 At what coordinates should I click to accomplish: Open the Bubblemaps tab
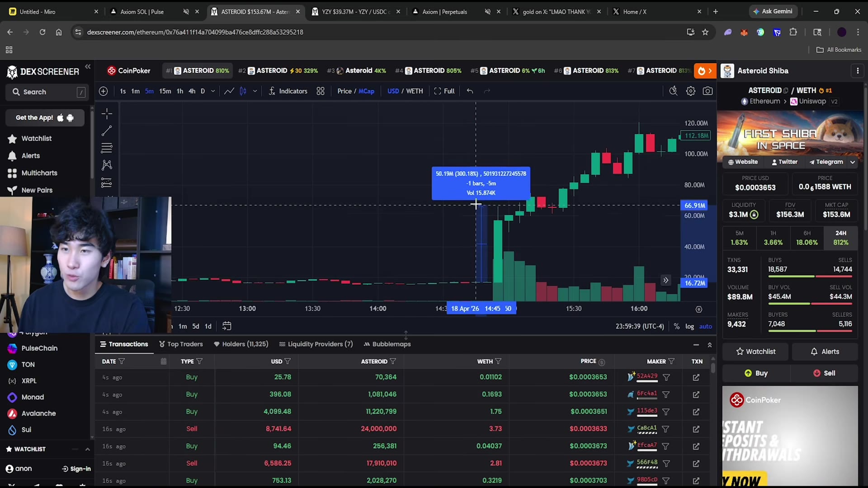[x=387, y=344]
